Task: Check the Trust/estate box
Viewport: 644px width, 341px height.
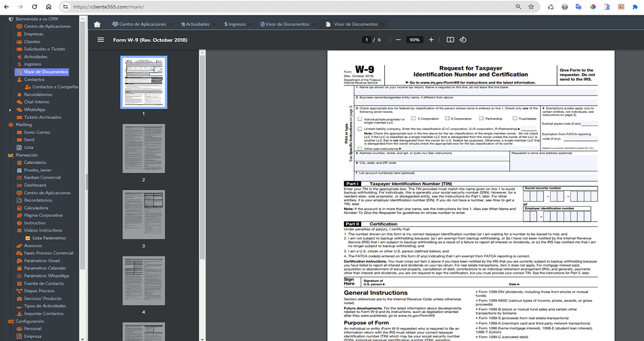Action: pos(514,118)
